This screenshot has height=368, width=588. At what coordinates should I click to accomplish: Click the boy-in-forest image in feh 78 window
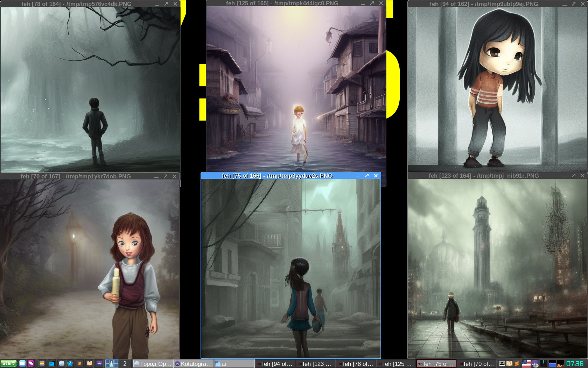[90, 90]
